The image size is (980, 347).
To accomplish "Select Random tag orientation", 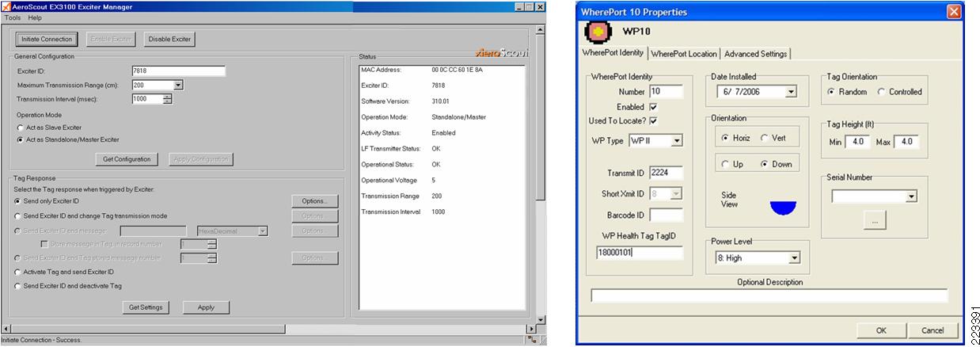I will [832, 92].
